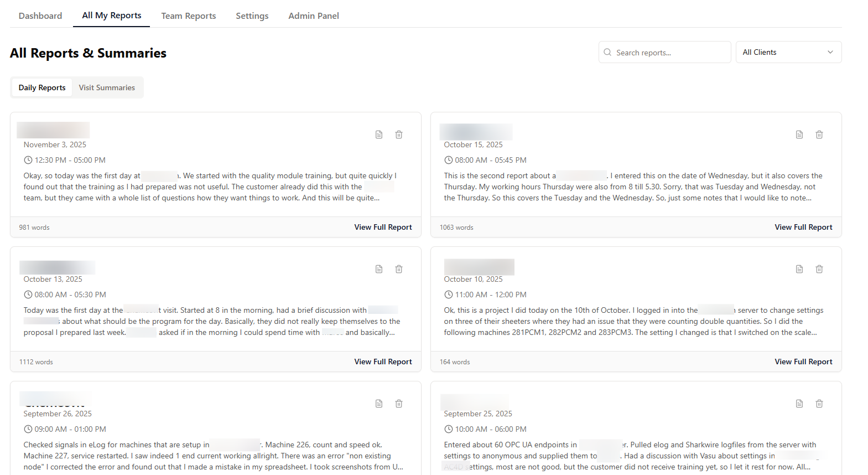
Task: Delete the November 3, 2025 report
Action: point(399,135)
